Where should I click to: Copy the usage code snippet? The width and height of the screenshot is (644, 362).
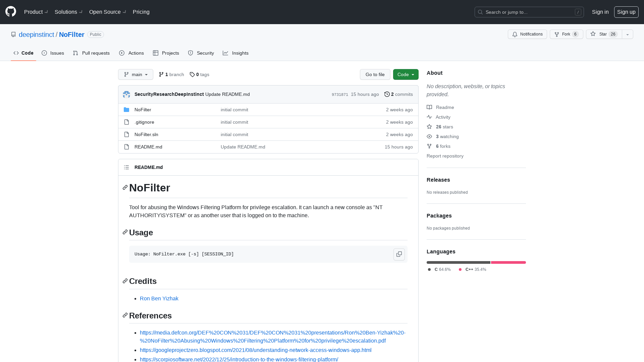399,254
